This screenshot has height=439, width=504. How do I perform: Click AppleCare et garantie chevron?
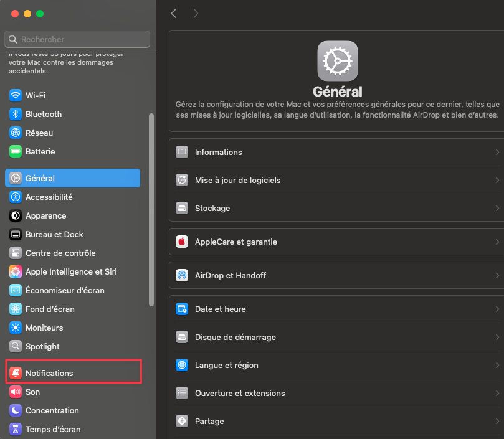[497, 242]
